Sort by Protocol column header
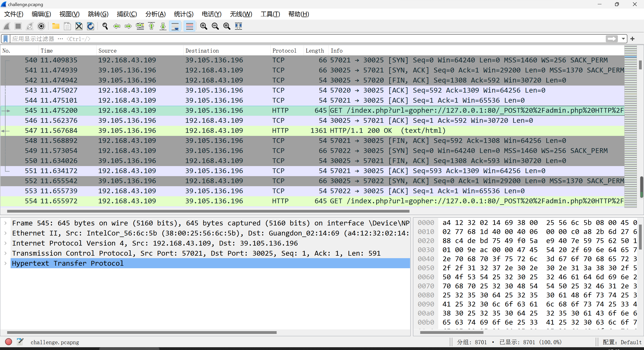This screenshot has width=644, height=350. pos(287,51)
